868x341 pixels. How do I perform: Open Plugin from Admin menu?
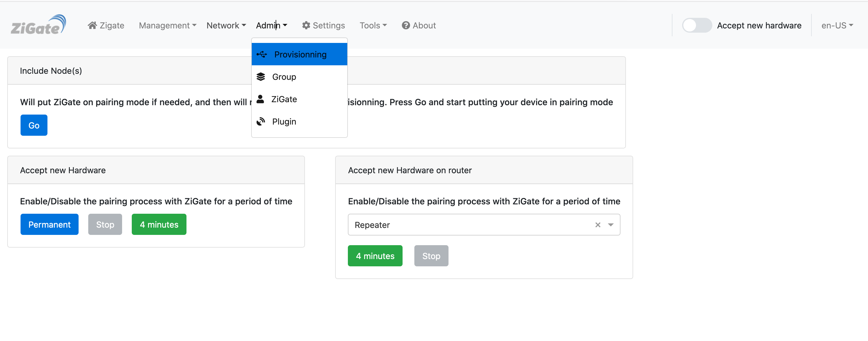point(299,121)
